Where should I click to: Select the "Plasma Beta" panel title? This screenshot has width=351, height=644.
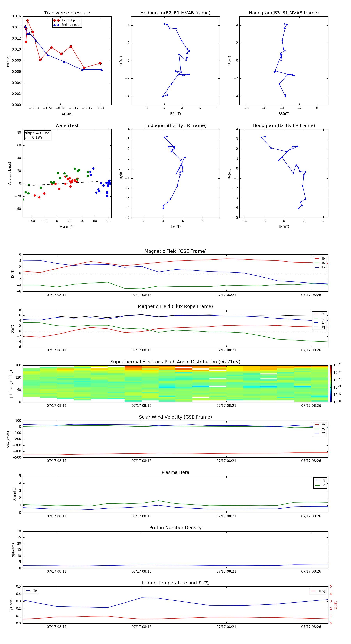coord(175,472)
